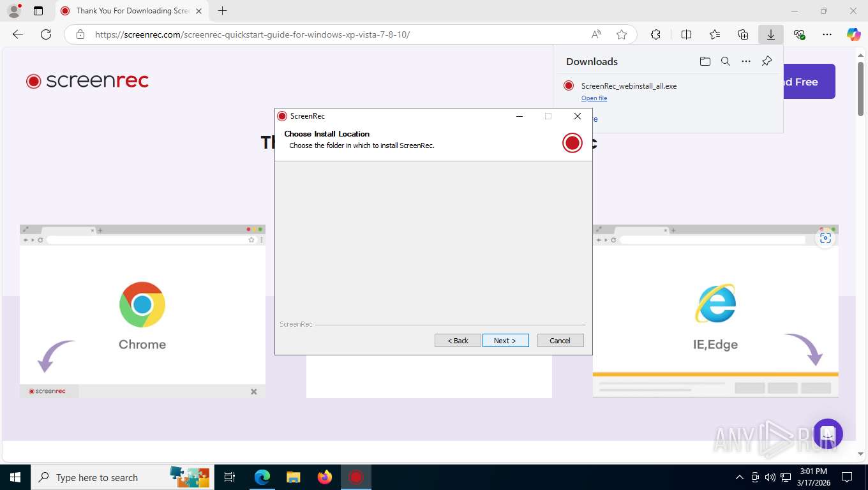Open Downloads panel more options

click(746, 61)
